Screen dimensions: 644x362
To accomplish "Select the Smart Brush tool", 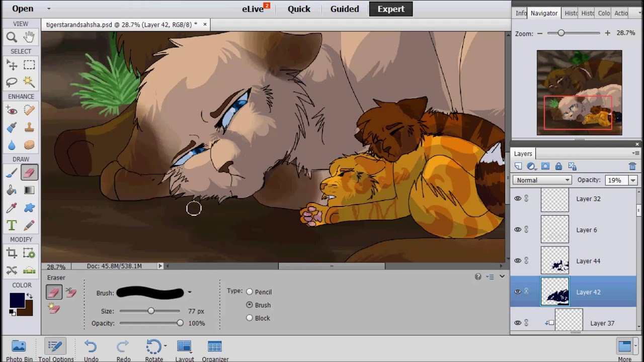I will click(12, 127).
